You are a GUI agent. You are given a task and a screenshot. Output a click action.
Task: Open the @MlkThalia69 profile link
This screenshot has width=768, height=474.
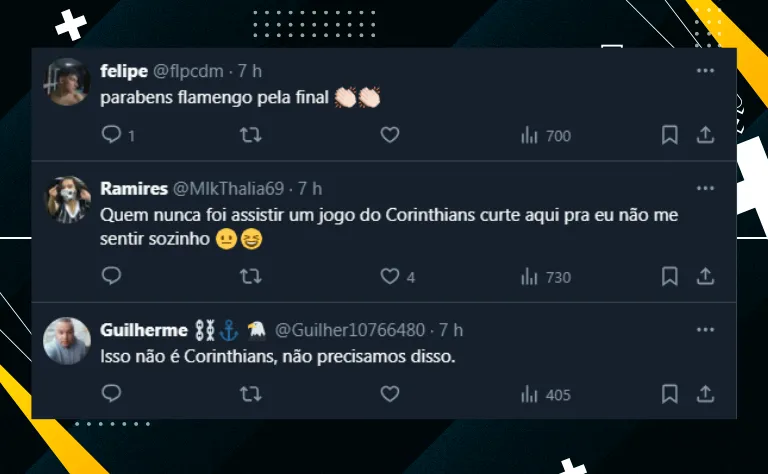click(x=228, y=189)
